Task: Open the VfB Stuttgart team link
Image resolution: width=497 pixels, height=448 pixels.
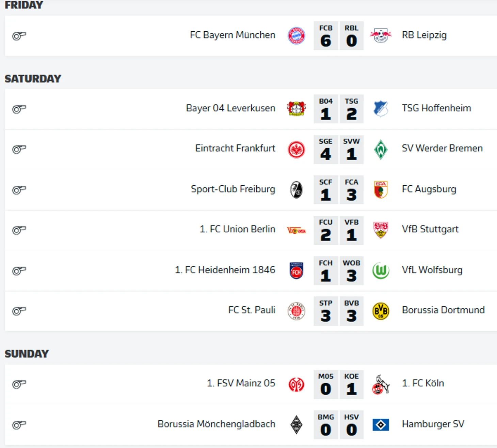Action: (430, 229)
